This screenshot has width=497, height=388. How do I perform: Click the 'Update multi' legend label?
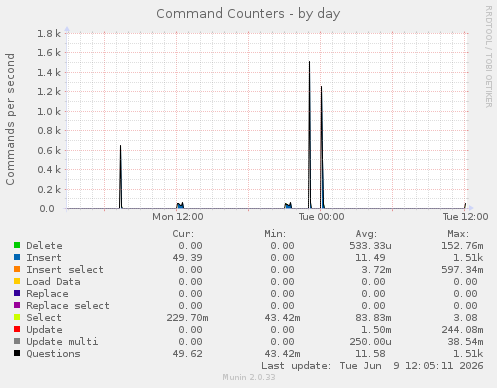pyautogui.click(x=62, y=342)
